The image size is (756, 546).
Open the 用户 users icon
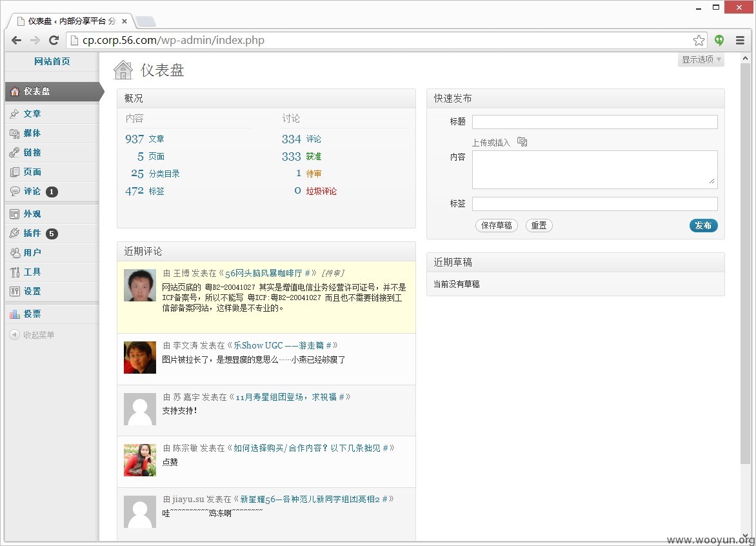(14, 253)
